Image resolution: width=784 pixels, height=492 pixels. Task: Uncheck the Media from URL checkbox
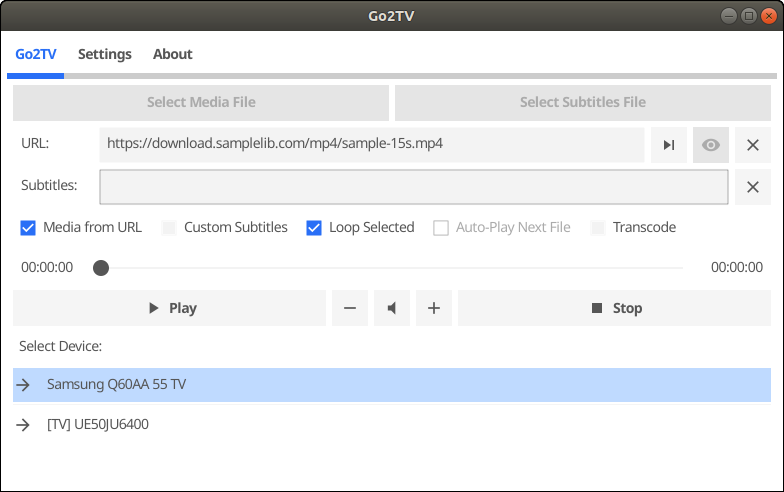click(x=28, y=228)
